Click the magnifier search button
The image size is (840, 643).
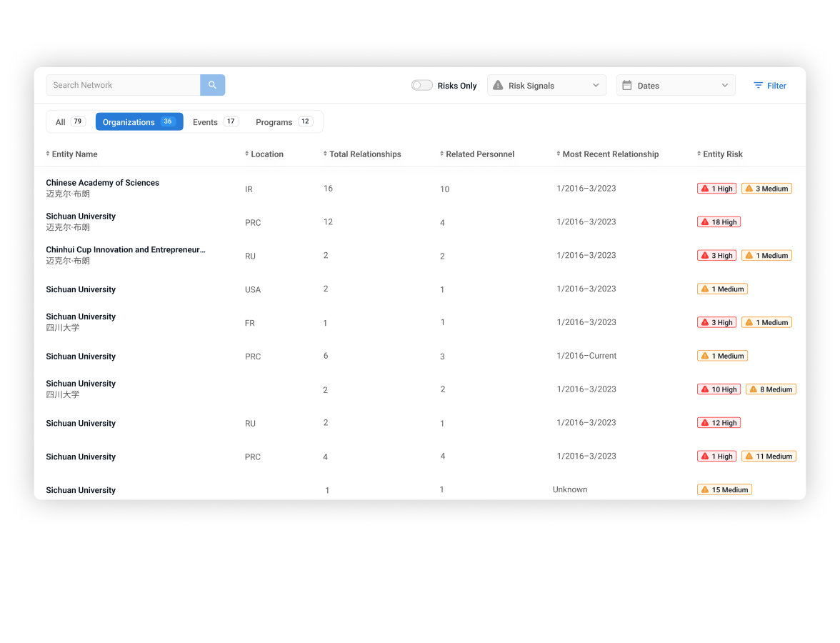(x=212, y=85)
